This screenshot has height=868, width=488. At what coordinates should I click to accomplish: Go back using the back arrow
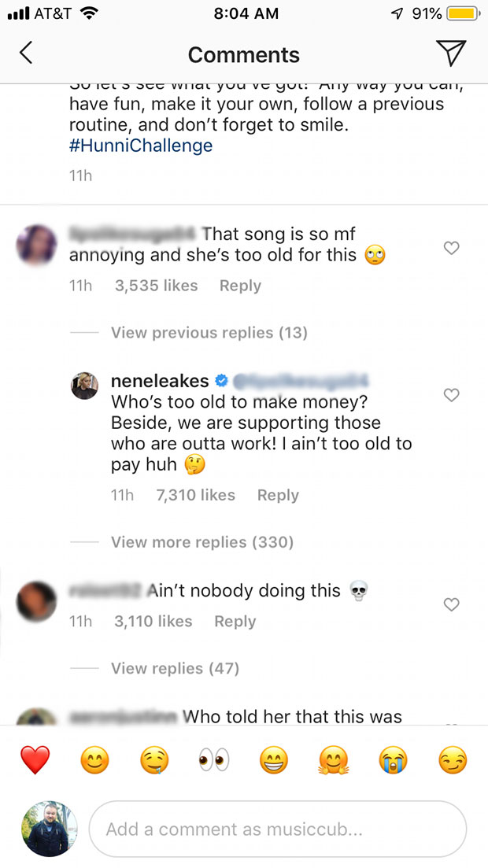coord(26,54)
